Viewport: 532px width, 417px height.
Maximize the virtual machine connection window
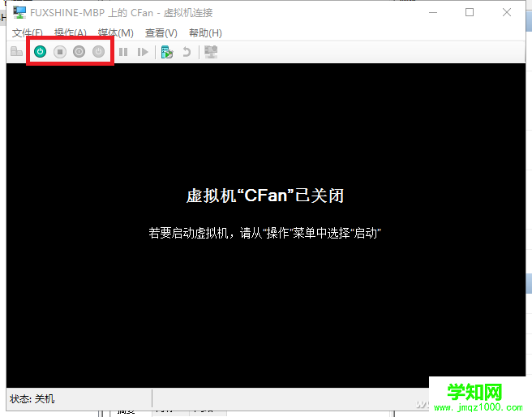(470, 12)
